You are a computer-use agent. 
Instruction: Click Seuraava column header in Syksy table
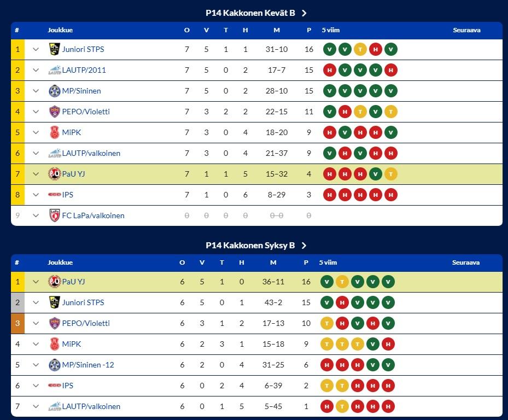click(466, 262)
